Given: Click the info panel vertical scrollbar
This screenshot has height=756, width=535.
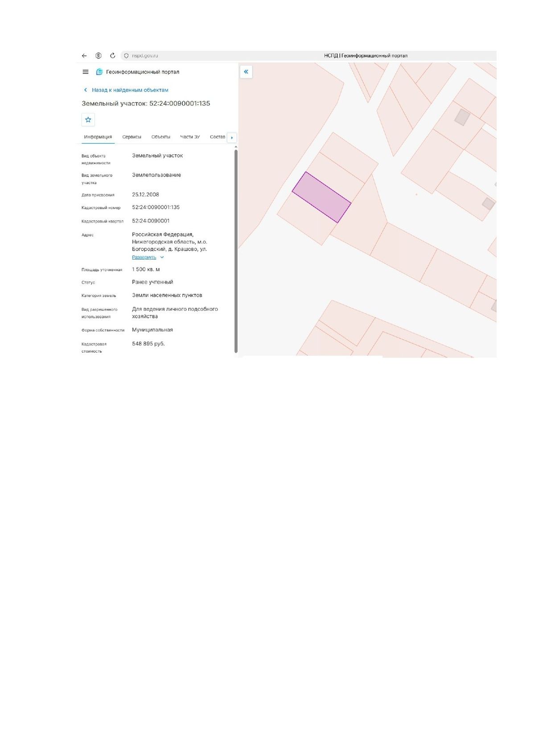Looking at the screenshot, I should [236, 251].
